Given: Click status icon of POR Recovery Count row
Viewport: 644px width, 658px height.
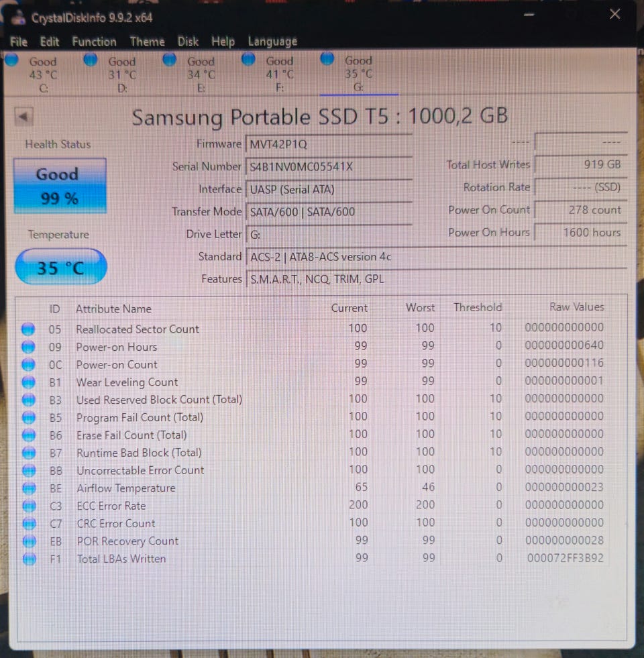Looking at the screenshot, I should point(29,541).
